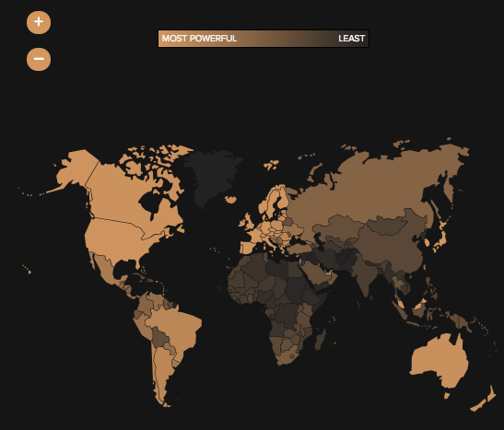The height and width of the screenshot is (430, 504).
Task: Zoom out with the minus button
Action: click(x=39, y=59)
